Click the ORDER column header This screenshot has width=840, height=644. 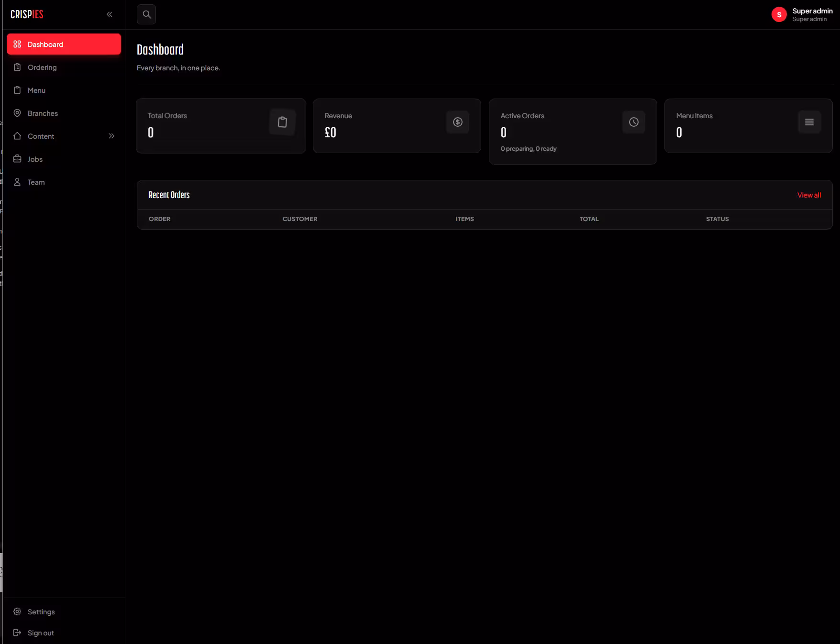coord(159,219)
